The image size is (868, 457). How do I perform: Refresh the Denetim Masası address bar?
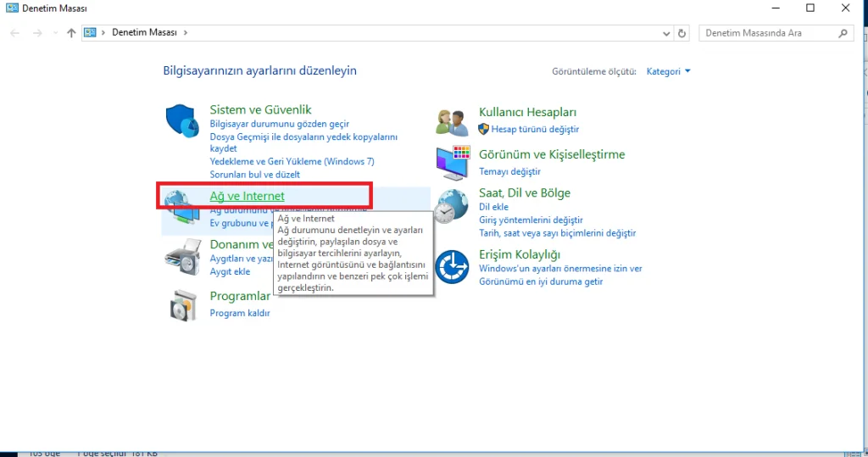pos(683,33)
